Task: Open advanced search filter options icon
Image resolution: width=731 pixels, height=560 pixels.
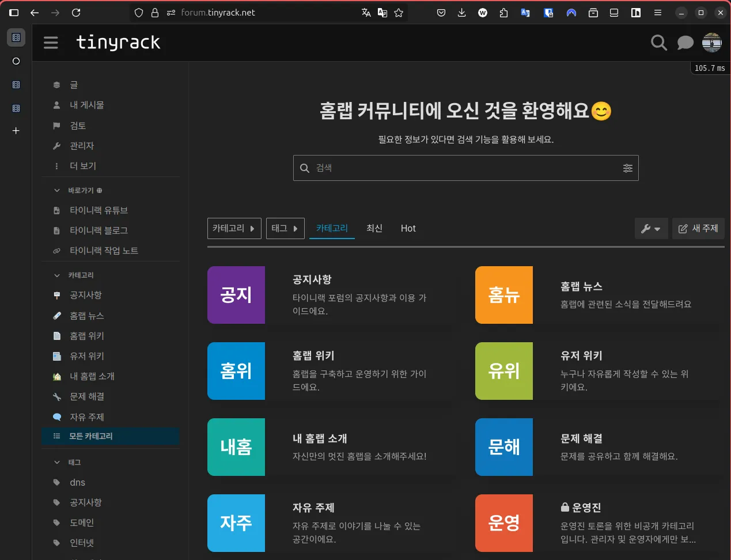Action: coord(627,168)
